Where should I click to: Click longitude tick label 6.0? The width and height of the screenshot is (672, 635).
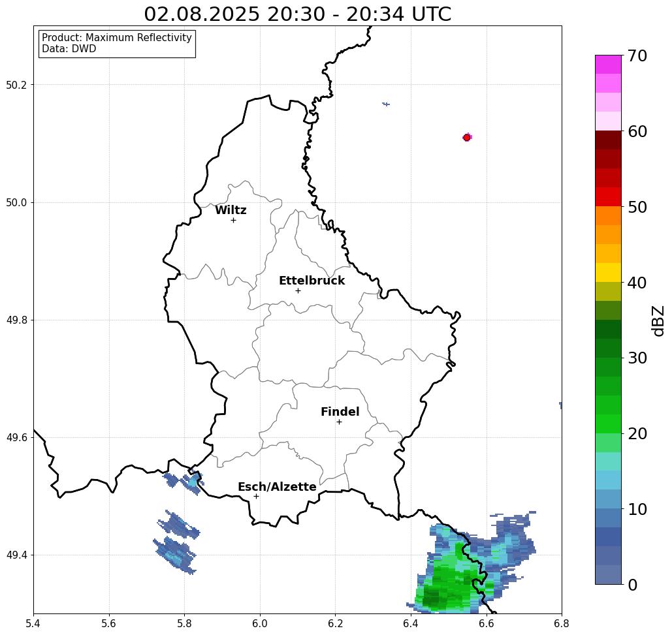point(260,623)
